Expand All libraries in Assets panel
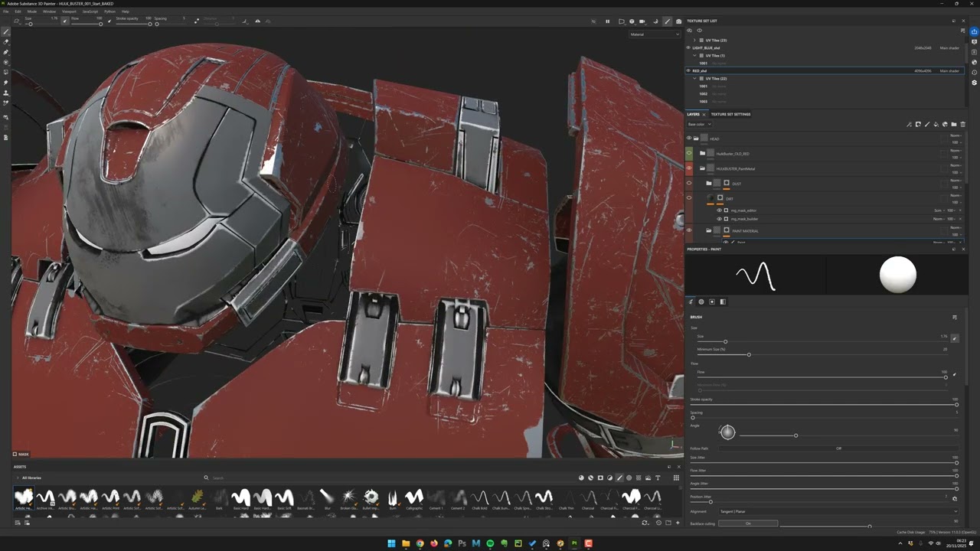Viewport: 980px width, 551px height. click(x=18, y=478)
